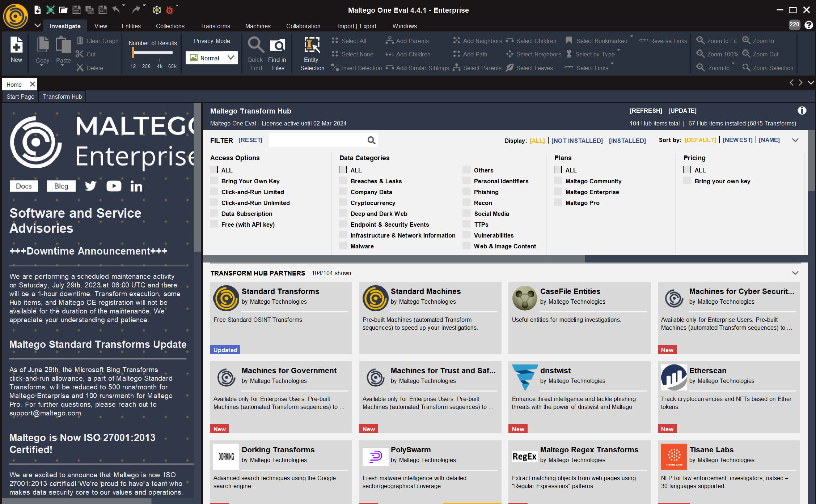Expand Zoom to dropdown arrow
The height and width of the screenshot is (504, 816).
pos(733,64)
